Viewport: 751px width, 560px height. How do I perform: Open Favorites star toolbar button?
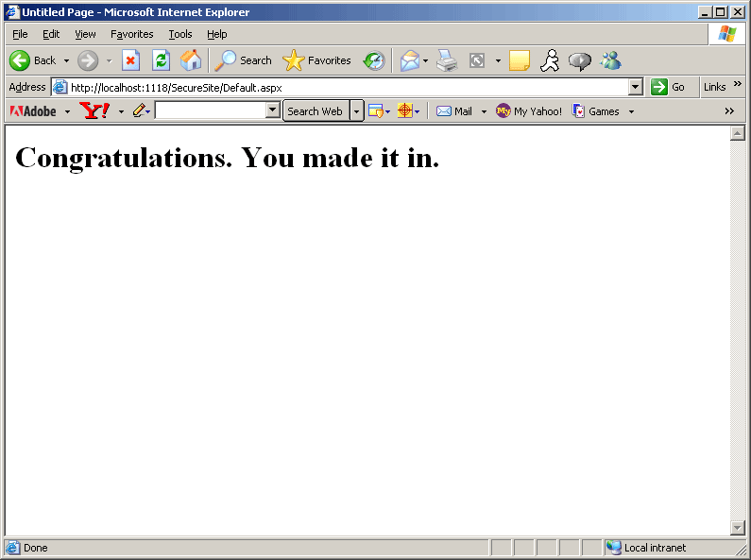click(316, 60)
